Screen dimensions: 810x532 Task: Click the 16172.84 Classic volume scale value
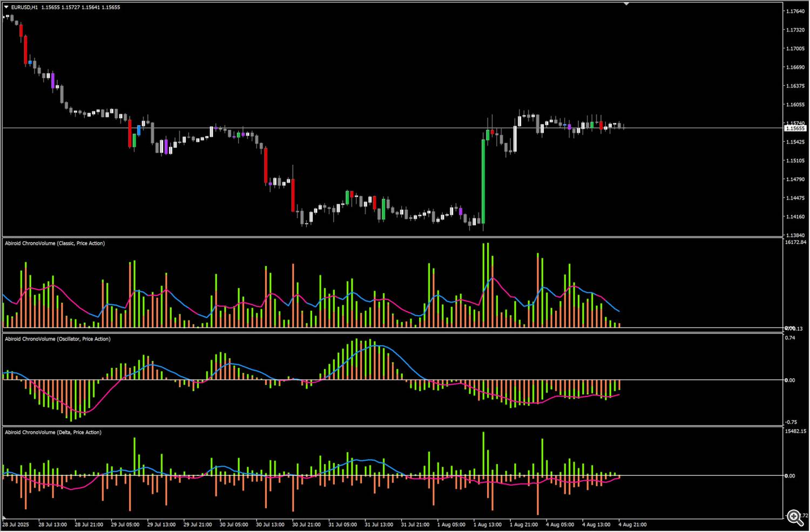(x=795, y=242)
